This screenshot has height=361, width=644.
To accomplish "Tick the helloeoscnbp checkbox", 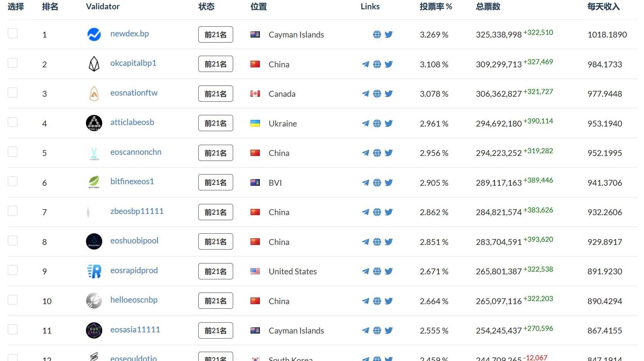I will (x=12, y=299).
